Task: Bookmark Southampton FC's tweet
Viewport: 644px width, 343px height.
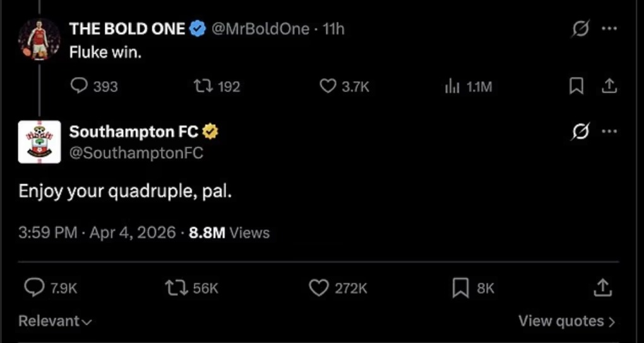Action: (461, 288)
